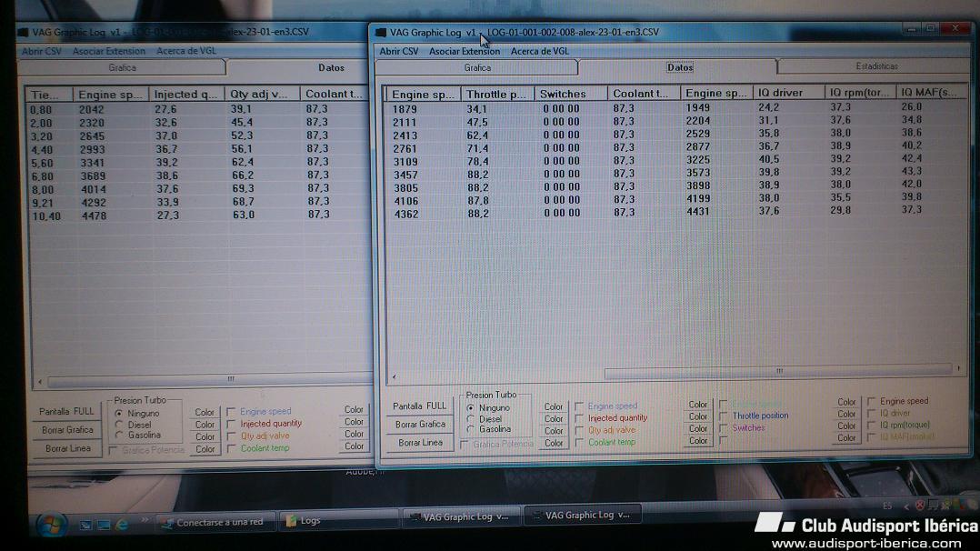Pick color for Engine speed in back window
Viewport: 980px width, 551px height.
pos(205,412)
